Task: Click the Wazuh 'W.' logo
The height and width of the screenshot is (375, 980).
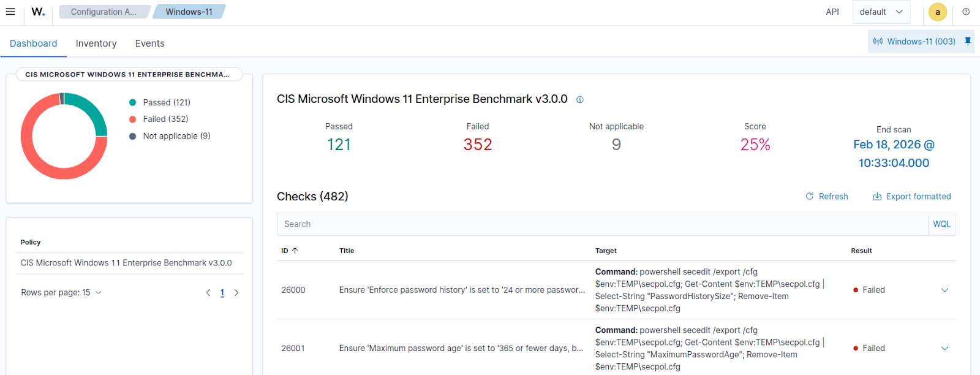Action: tap(38, 12)
